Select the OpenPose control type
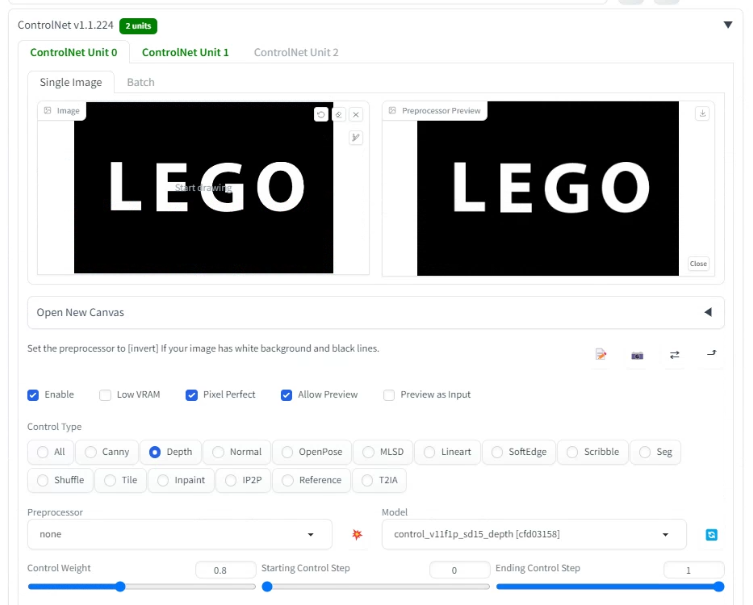The image size is (753, 605). pyautogui.click(x=312, y=452)
